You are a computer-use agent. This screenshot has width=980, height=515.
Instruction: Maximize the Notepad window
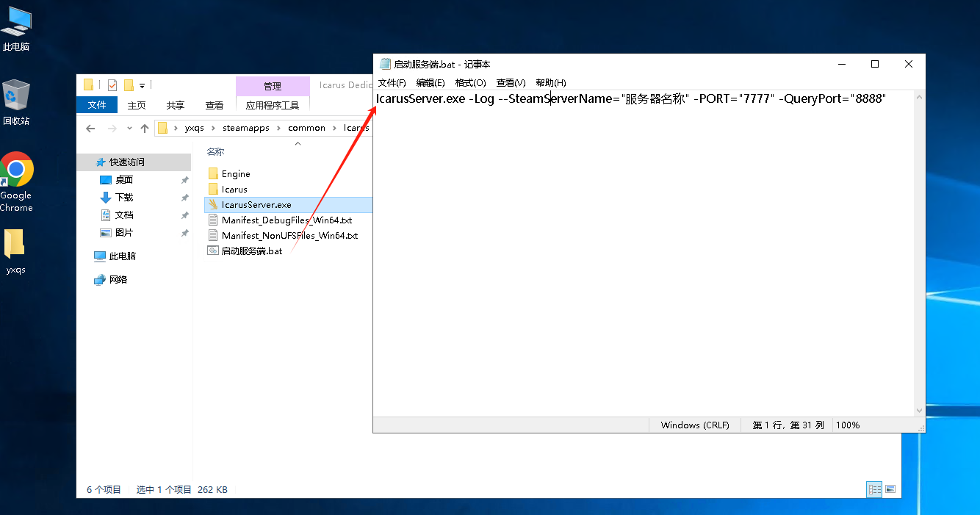(875, 64)
